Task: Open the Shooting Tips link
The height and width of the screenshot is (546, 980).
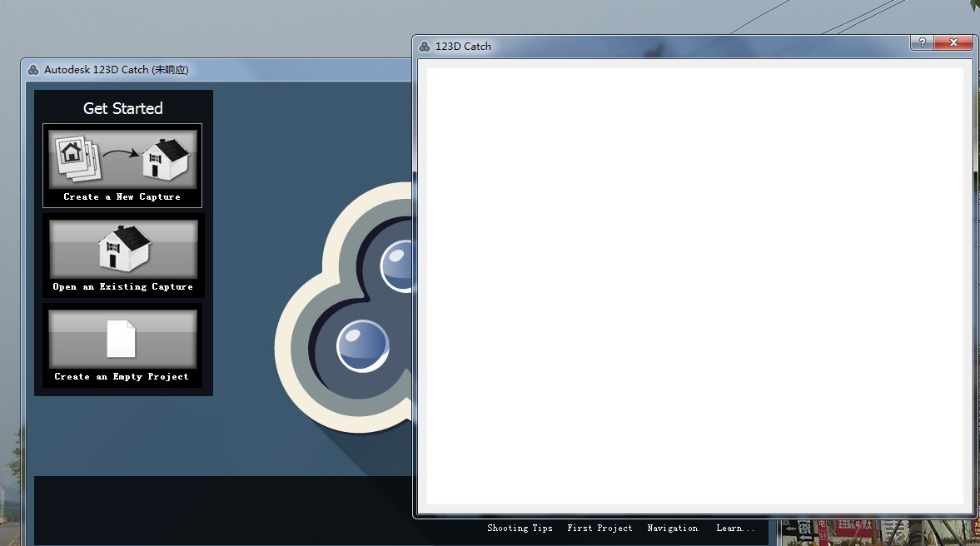Action: tap(520, 529)
